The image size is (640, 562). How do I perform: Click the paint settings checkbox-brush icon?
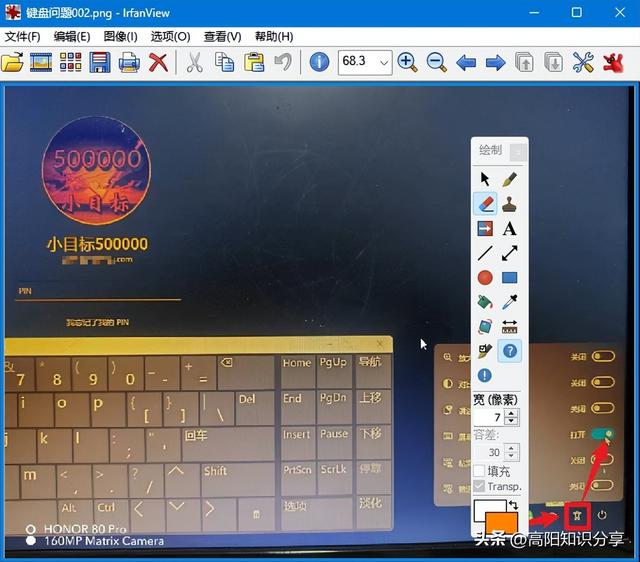coord(485,351)
